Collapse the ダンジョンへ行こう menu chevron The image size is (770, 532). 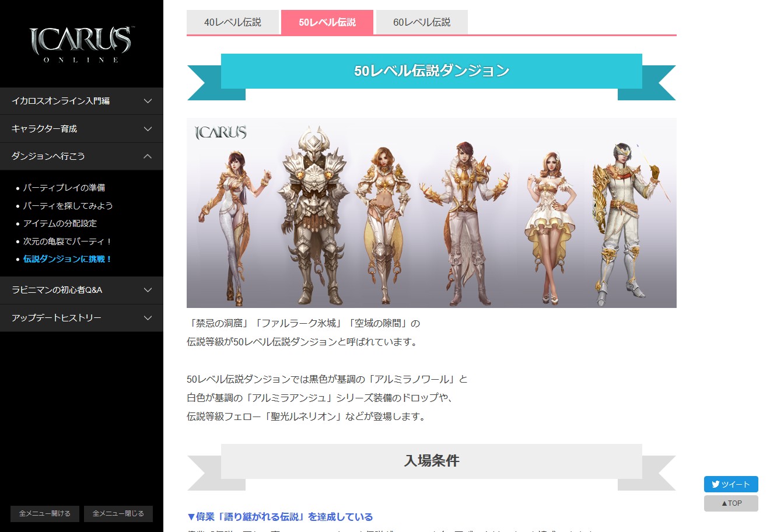pyautogui.click(x=148, y=156)
